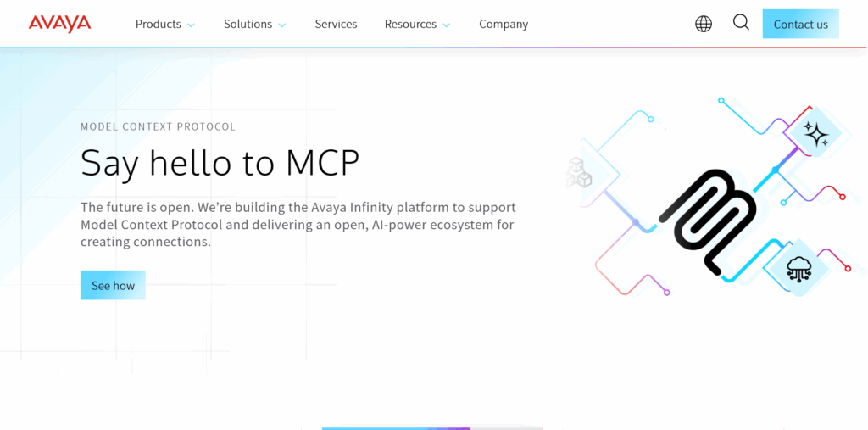Screen dimensions: 868x430
Task: Open search with the magnifier icon
Action: point(741,23)
